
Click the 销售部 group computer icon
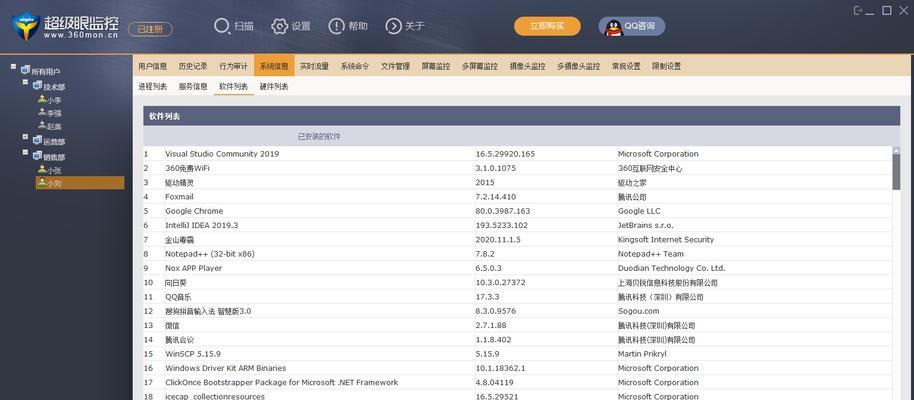(x=37, y=156)
